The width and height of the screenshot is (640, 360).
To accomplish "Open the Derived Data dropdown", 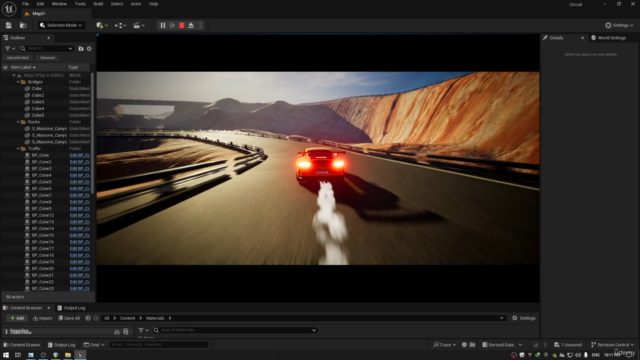I will coord(502,345).
